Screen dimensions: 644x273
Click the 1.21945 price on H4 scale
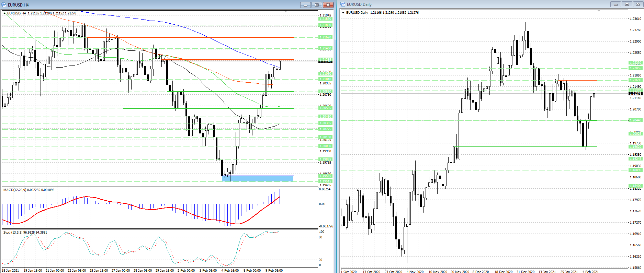(x=325, y=15)
